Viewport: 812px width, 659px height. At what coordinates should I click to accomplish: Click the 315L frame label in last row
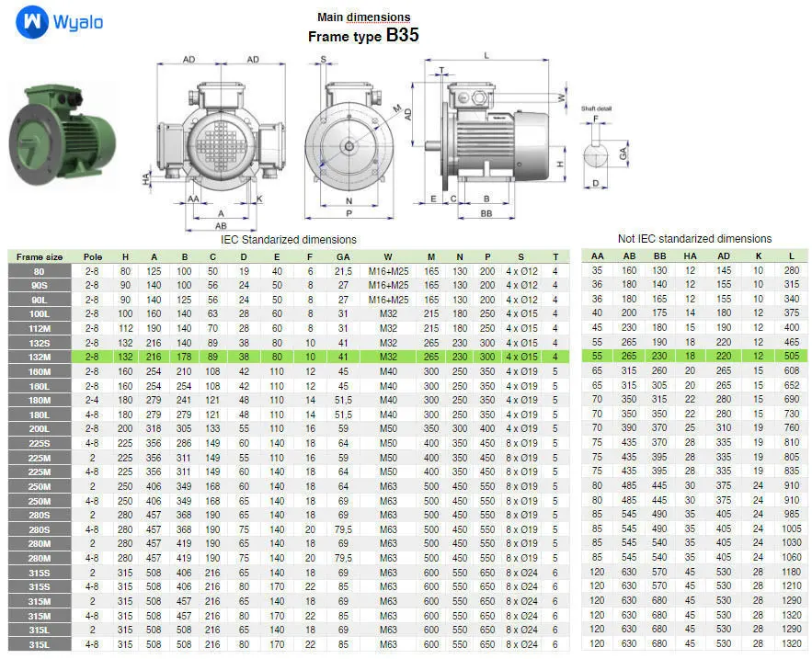pyautogui.click(x=40, y=644)
